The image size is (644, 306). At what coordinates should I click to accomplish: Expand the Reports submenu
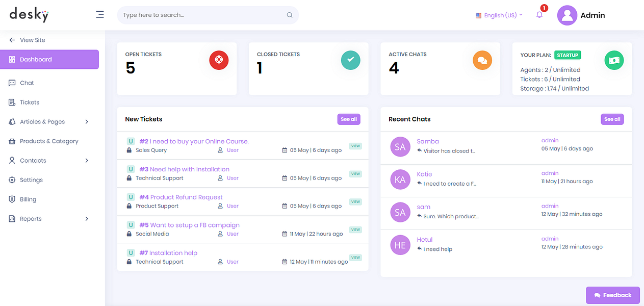(x=49, y=219)
